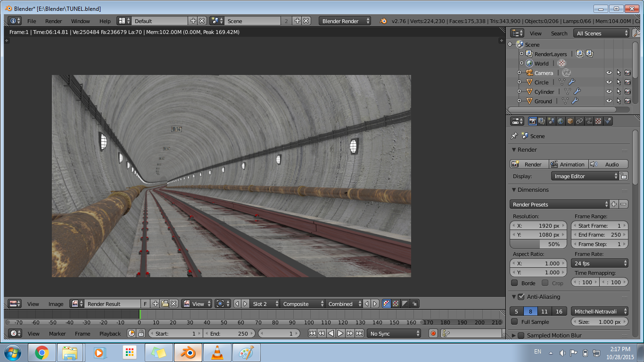Select 16 anti-aliasing samples
This screenshot has height=362, width=644.
[559, 311]
